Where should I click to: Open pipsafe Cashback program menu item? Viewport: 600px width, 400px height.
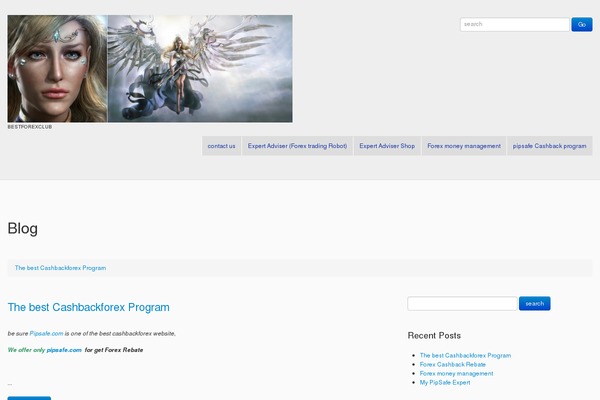549,146
